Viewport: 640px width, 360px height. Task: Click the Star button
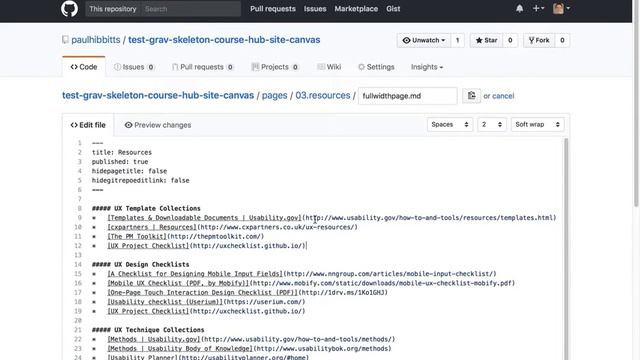pos(486,40)
